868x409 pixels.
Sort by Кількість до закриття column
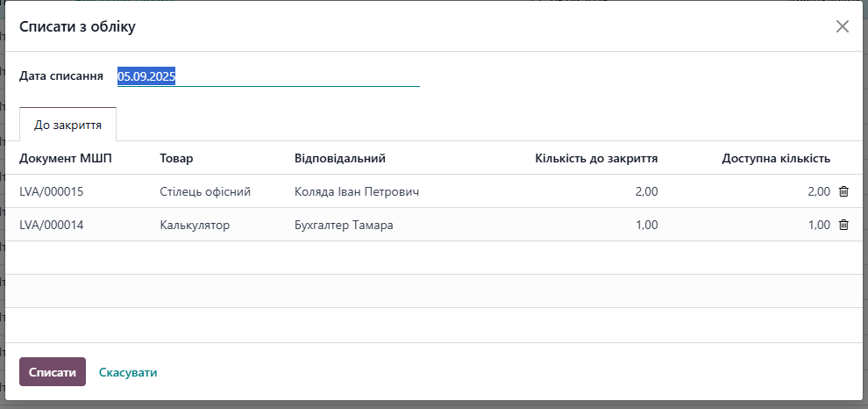[596, 158]
